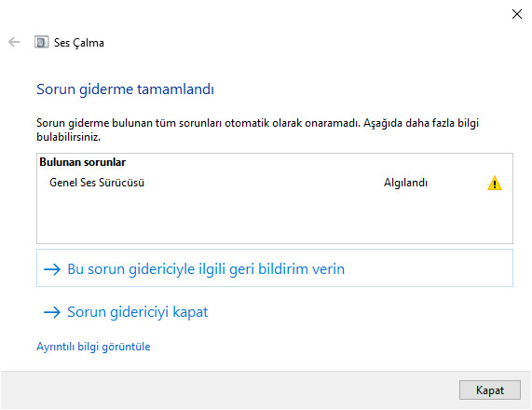The height and width of the screenshot is (410, 532).
Task: Click blank area of the feedback option box
Action: pyautogui.click(x=428, y=268)
